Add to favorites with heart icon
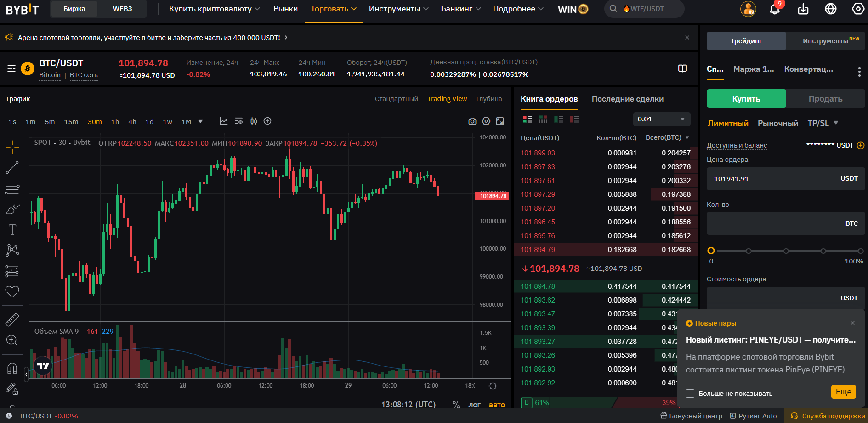The height and width of the screenshot is (423, 868). tap(12, 292)
